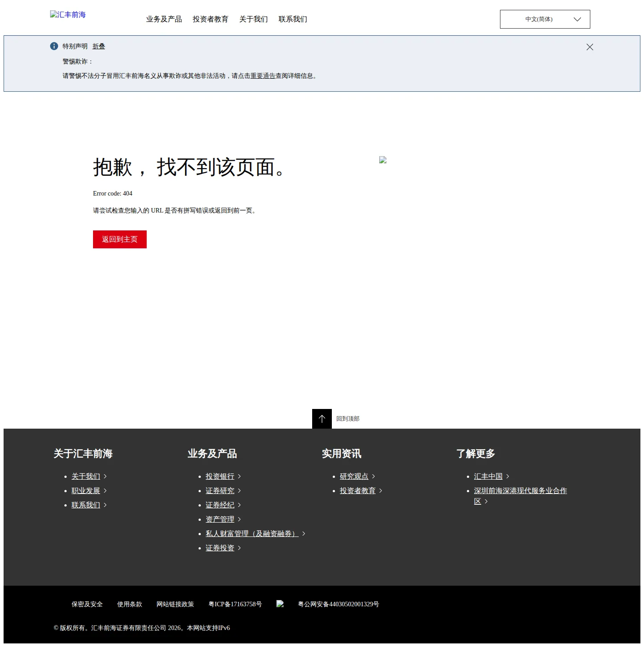Click the 了解更多 footer column heading

tap(476, 454)
